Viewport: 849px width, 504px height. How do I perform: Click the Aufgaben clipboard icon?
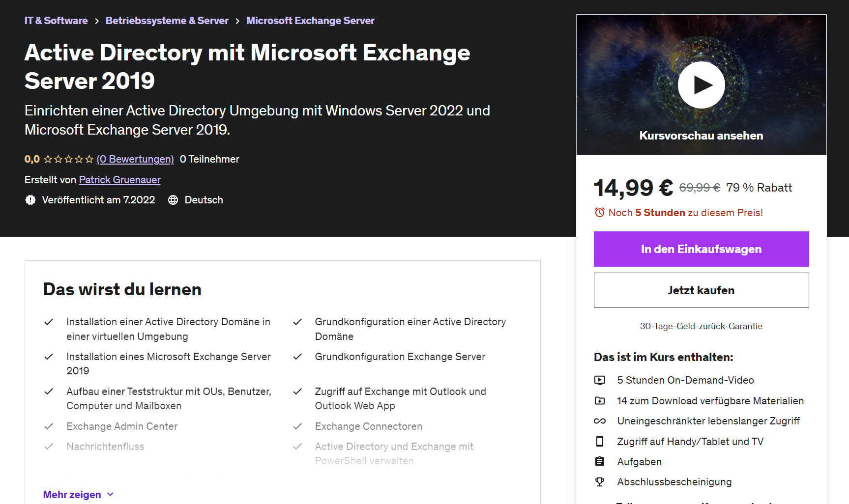[x=600, y=462]
